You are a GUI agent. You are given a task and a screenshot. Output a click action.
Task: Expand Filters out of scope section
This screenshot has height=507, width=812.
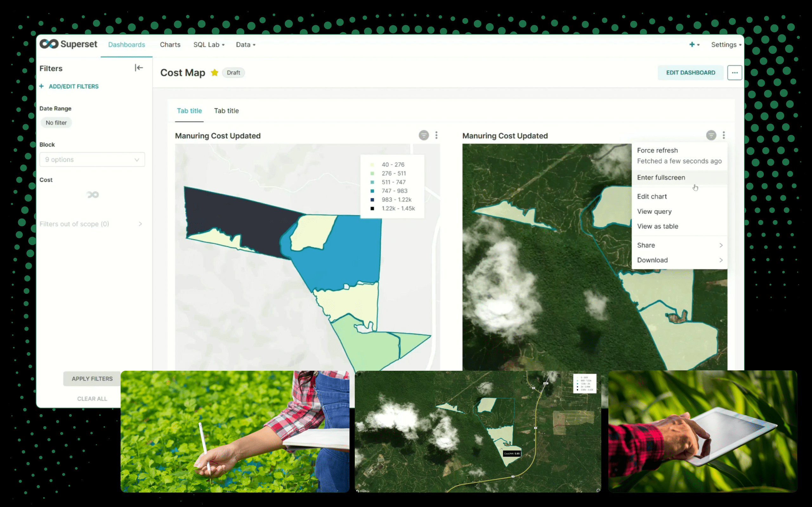point(91,224)
